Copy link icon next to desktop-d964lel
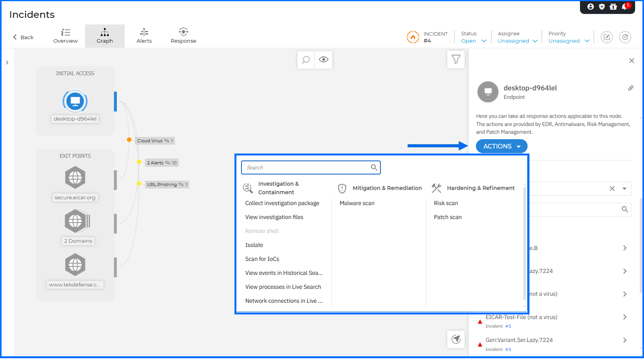This screenshot has height=359, width=644. click(x=631, y=88)
